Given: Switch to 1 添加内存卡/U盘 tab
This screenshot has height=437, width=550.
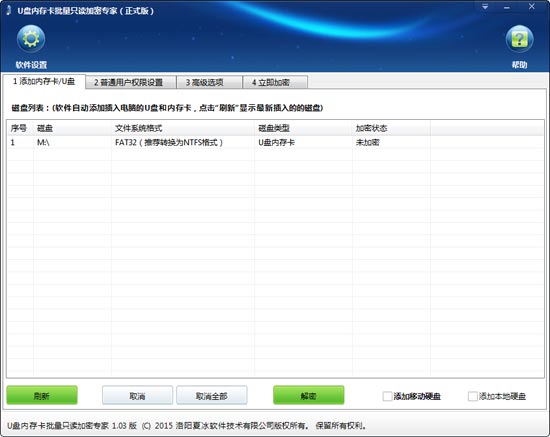Looking at the screenshot, I should pos(44,81).
